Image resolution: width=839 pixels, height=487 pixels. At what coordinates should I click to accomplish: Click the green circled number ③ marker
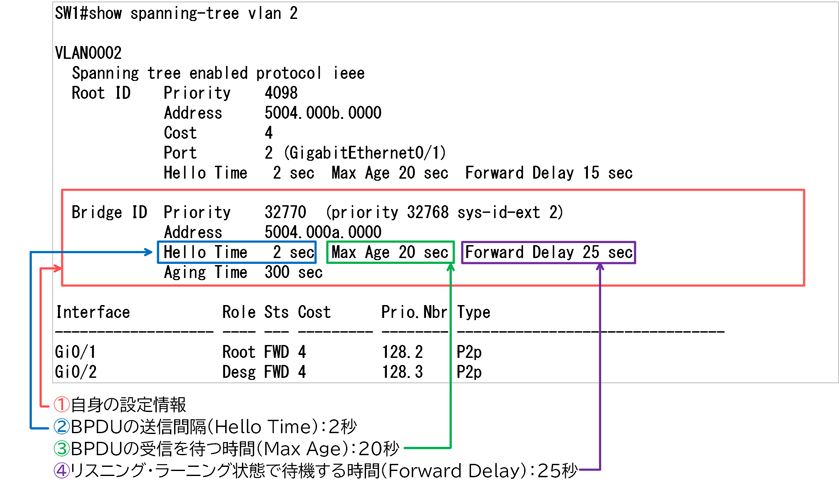tap(62, 447)
